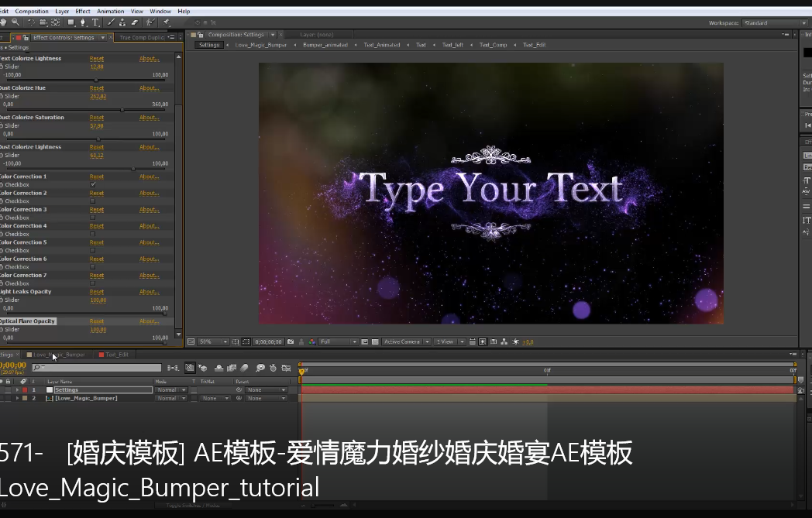Click the reset exposure icon

pyautogui.click(x=516, y=341)
